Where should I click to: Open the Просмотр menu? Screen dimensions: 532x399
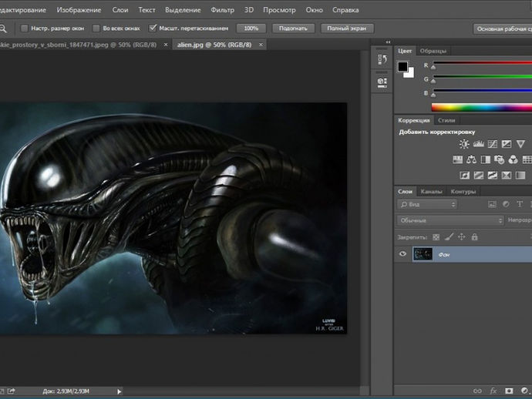click(x=279, y=10)
